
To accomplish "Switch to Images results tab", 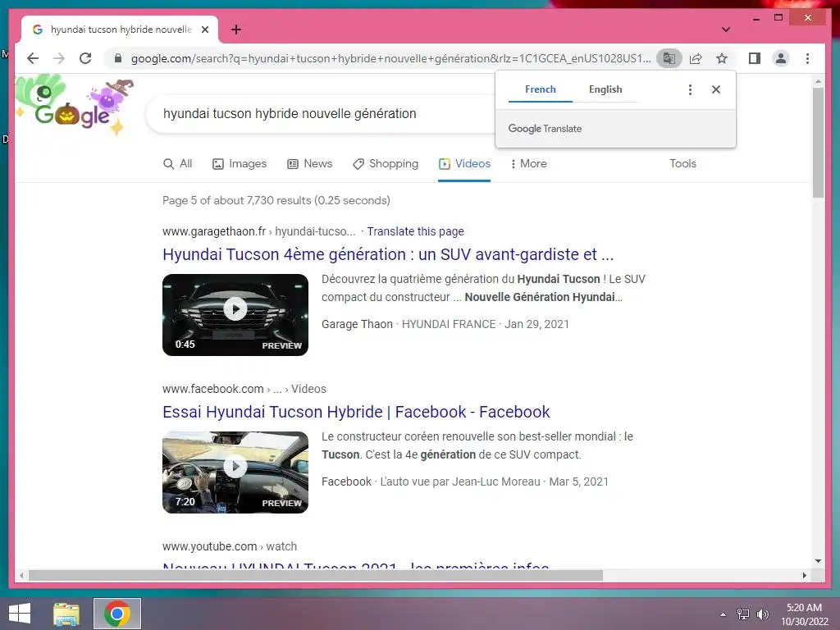I will point(240,164).
